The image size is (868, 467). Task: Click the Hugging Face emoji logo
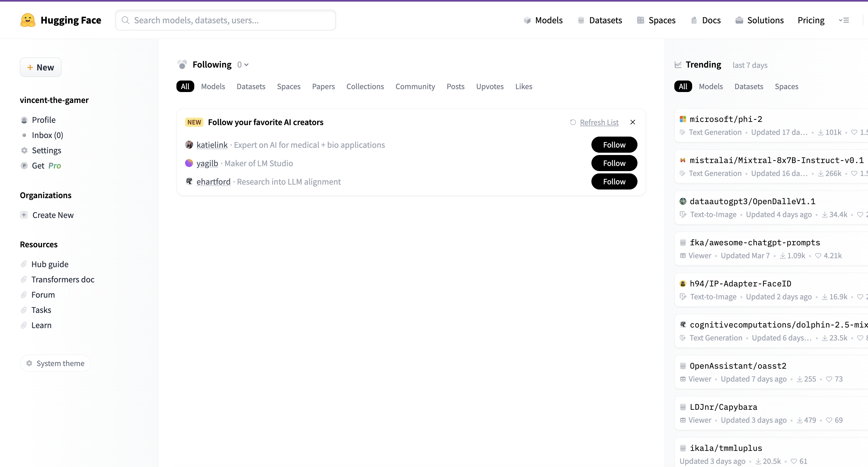point(28,20)
